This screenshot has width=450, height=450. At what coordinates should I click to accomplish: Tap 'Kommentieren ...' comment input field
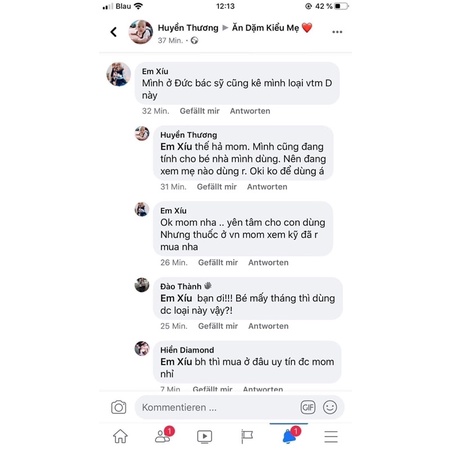(239, 407)
